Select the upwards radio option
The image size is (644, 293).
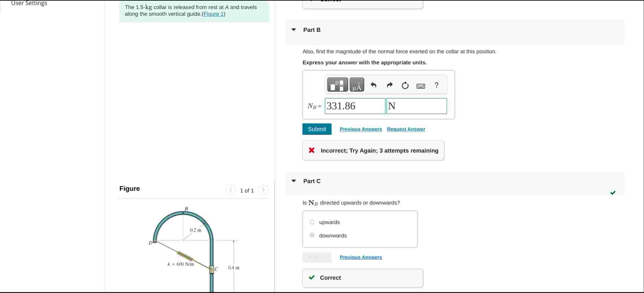[x=312, y=222]
